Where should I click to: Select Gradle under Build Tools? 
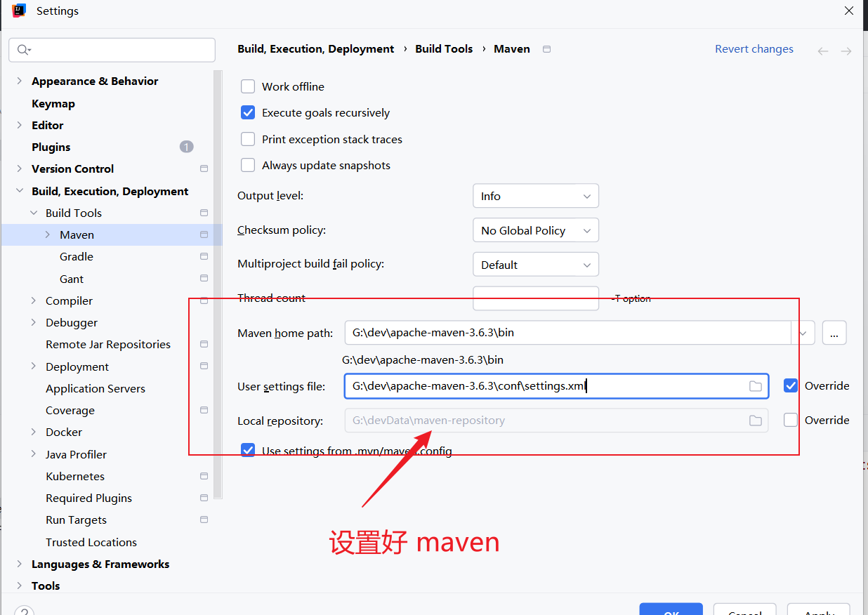[77, 256]
